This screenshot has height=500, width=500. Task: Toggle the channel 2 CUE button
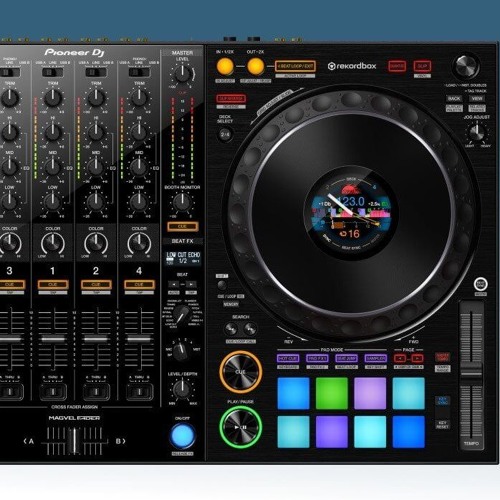click(96, 285)
